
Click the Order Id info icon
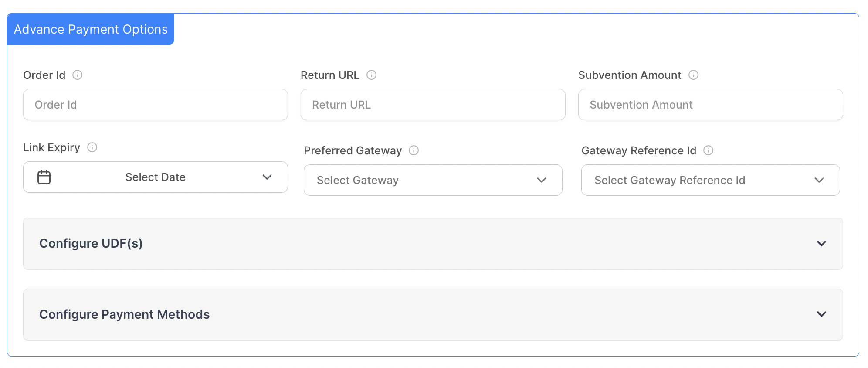tap(77, 75)
